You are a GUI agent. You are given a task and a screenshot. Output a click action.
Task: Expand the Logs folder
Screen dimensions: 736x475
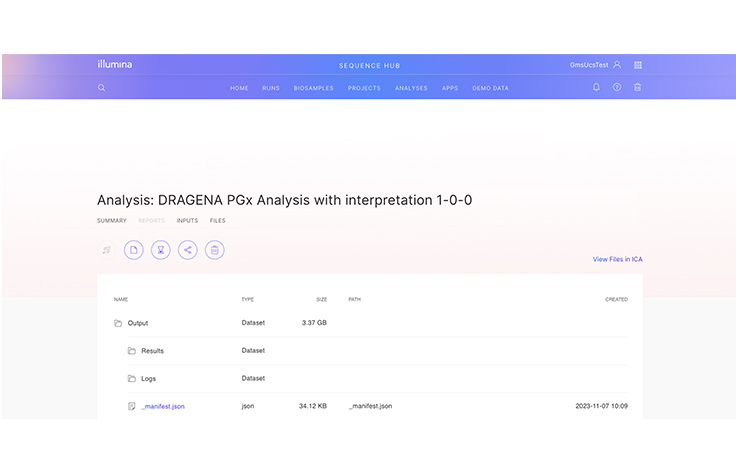pos(148,379)
